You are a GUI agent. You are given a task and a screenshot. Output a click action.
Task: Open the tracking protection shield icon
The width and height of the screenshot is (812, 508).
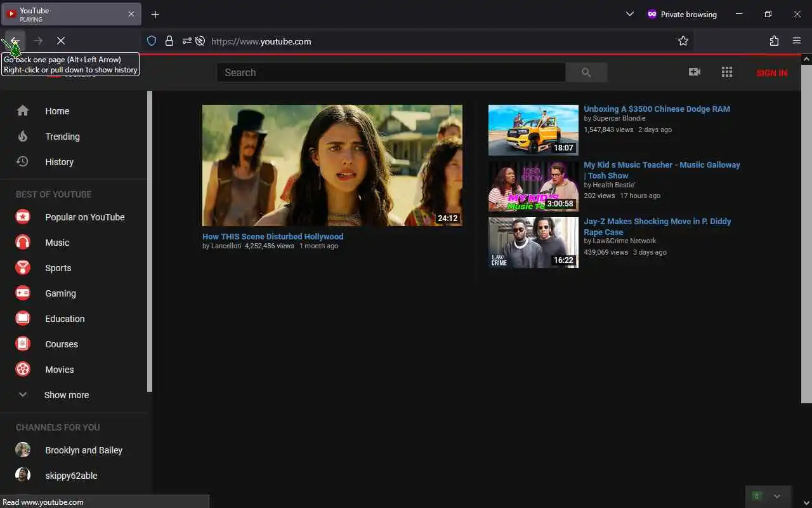152,41
